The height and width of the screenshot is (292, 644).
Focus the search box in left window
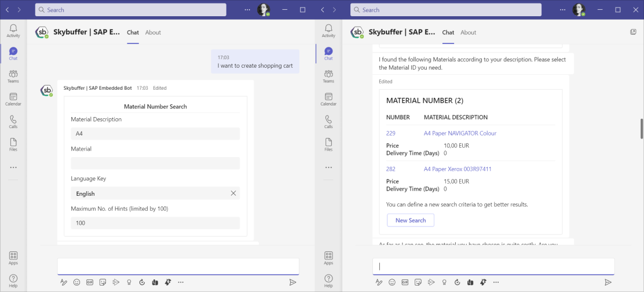[131, 10]
